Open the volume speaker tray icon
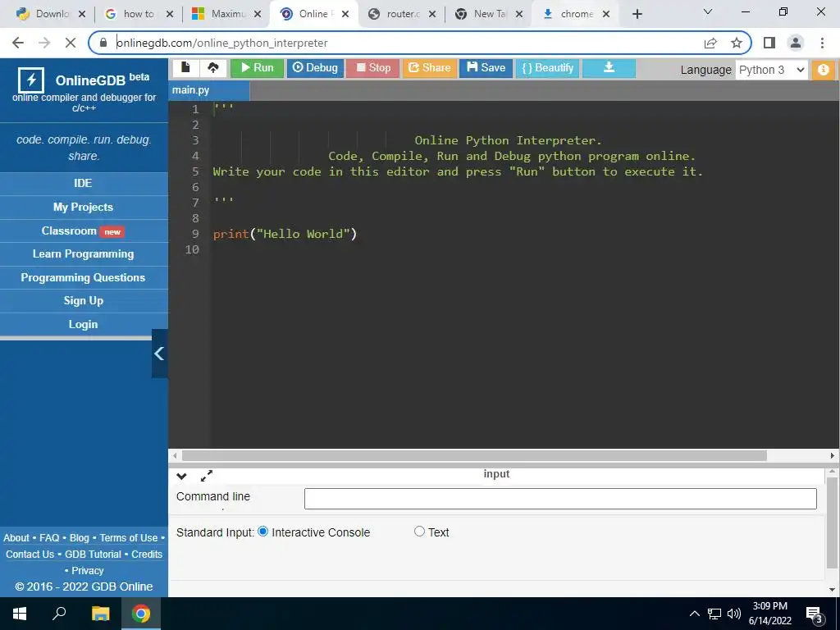 pyautogui.click(x=734, y=614)
